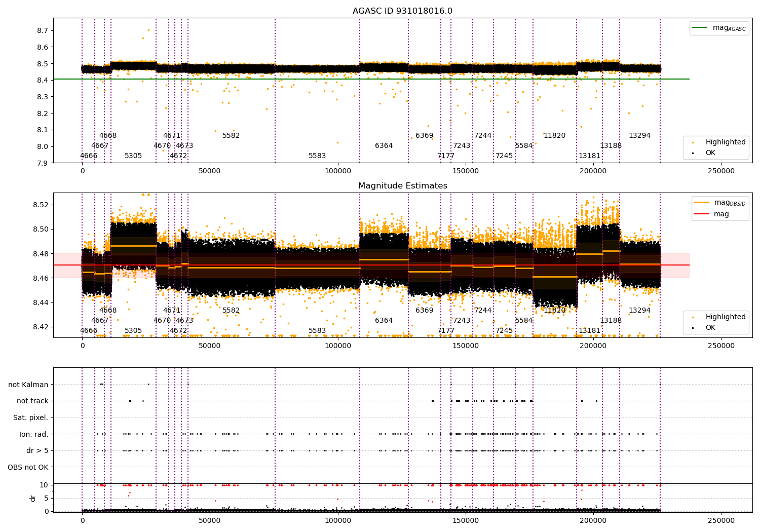760x532 pixels.
Task: Click the 8.7 y-axis tick label
Action: (43, 30)
